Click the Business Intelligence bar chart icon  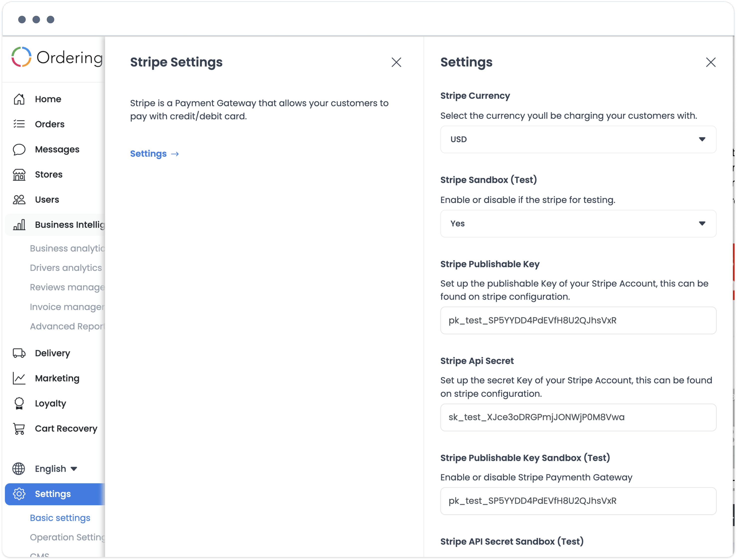tap(19, 225)
